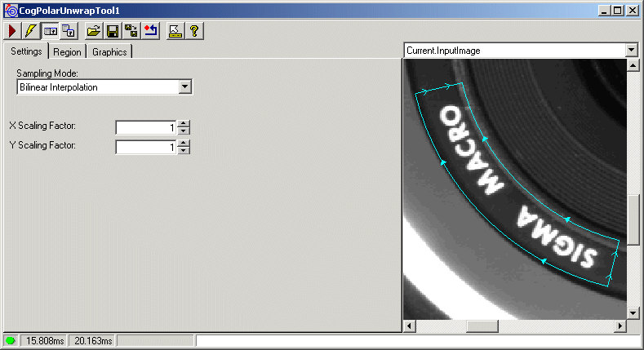
Task: Click the image vertical scrollbar down arrow
Action: click(x=633, y=313)
